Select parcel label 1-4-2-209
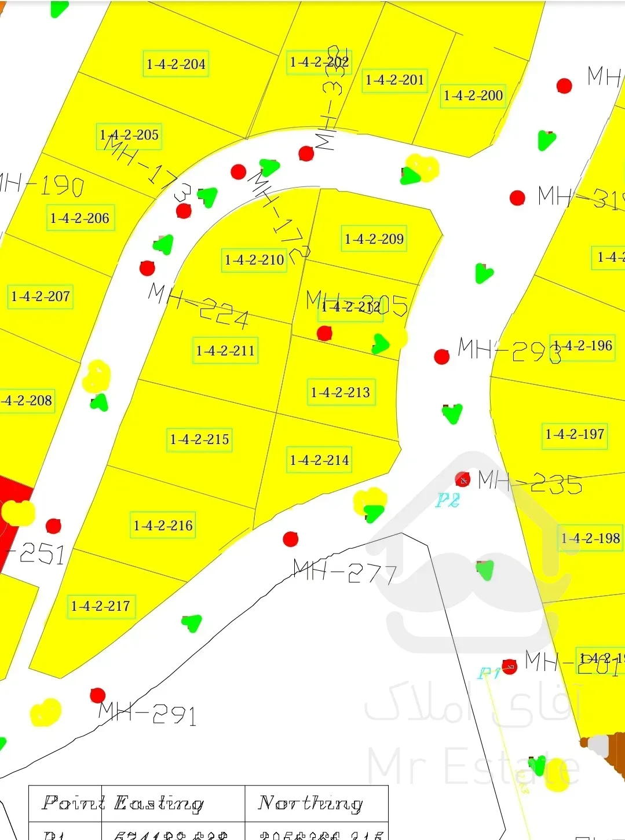 tap(374, 239)
